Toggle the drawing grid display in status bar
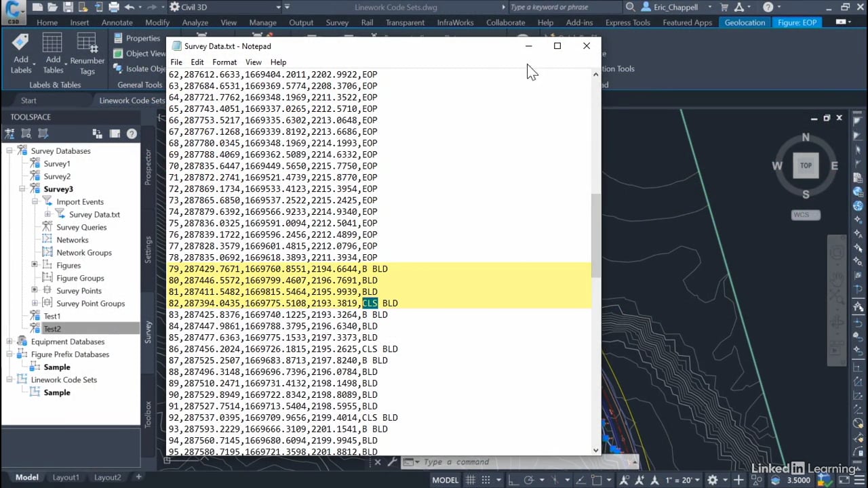 pyautogui.click(x=470, y=480)
